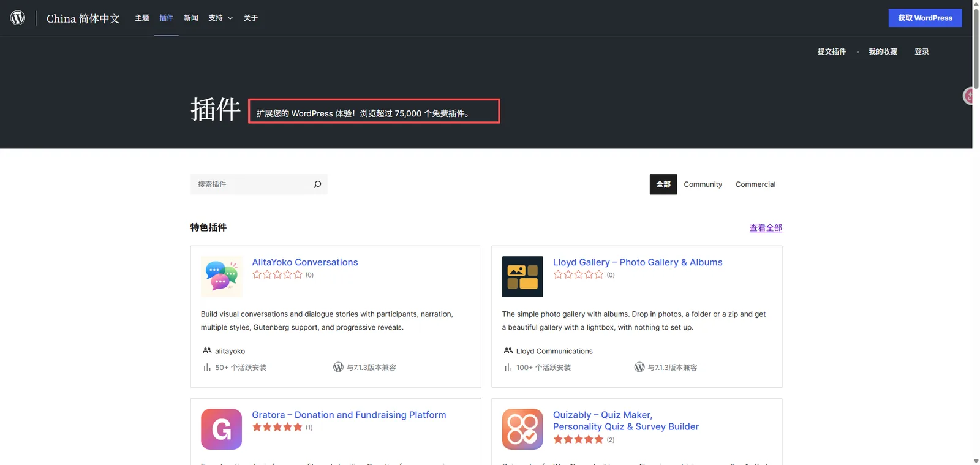Click the 特色插件 heading text
The height and width of the screenshot is (465, 980).
coord(208,227)
